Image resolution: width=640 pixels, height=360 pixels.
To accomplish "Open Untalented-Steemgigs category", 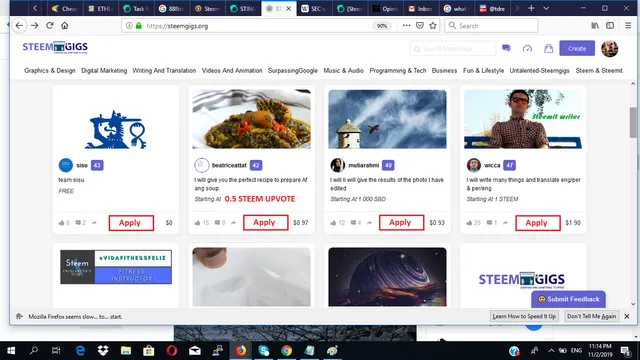I will (x=539, y=71).
